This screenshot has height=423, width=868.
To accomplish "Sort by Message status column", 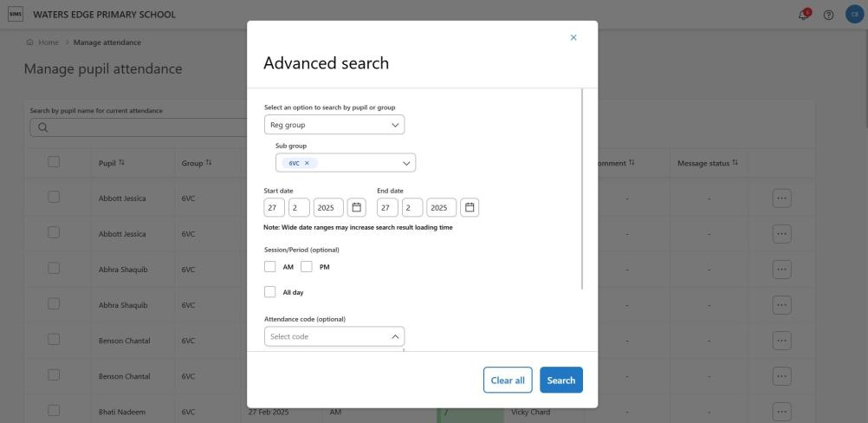I will click(x=735, y=163).
